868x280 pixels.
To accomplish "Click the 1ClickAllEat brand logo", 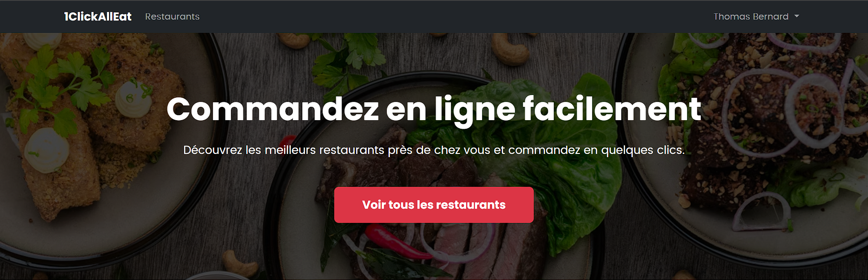I will pos(98,16).
